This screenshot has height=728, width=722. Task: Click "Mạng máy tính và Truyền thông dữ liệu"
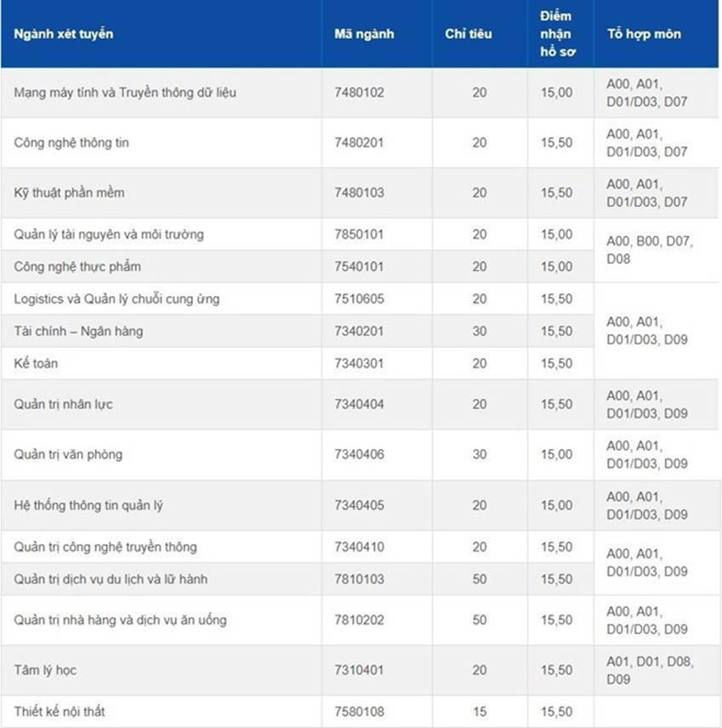pos(125,92)
